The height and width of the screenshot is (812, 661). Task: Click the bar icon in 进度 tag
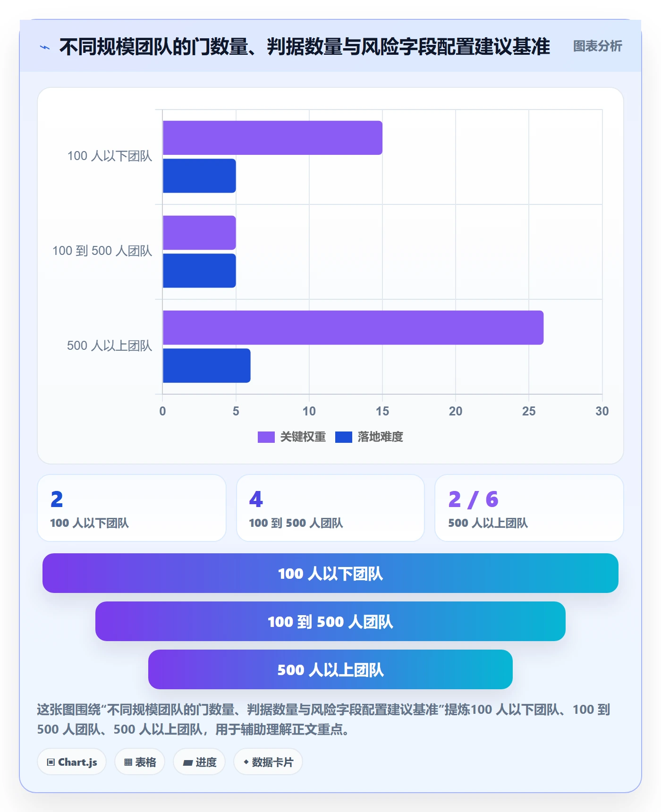coord(187,762)
